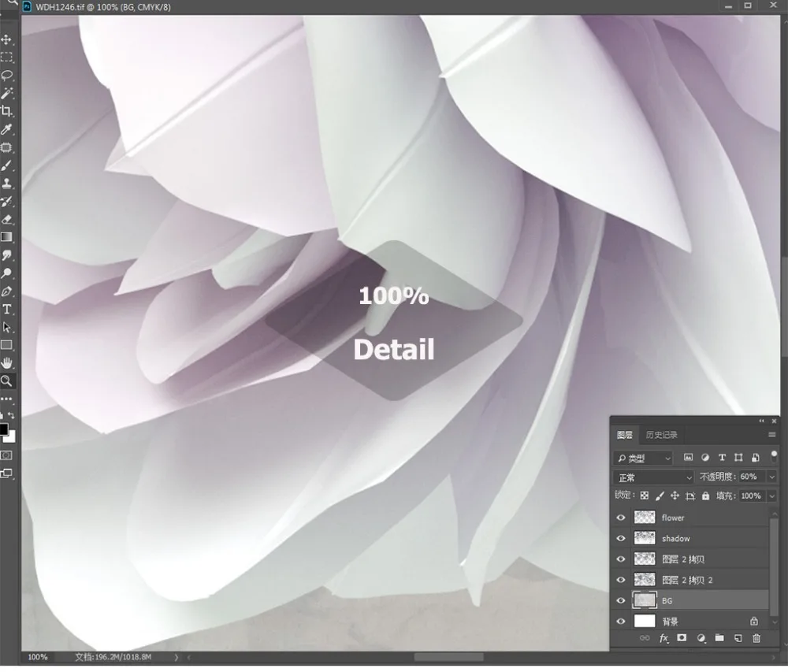The height and width of the screenshot is (672, 788).
Task: Add a layer mask
Action: 682,638
